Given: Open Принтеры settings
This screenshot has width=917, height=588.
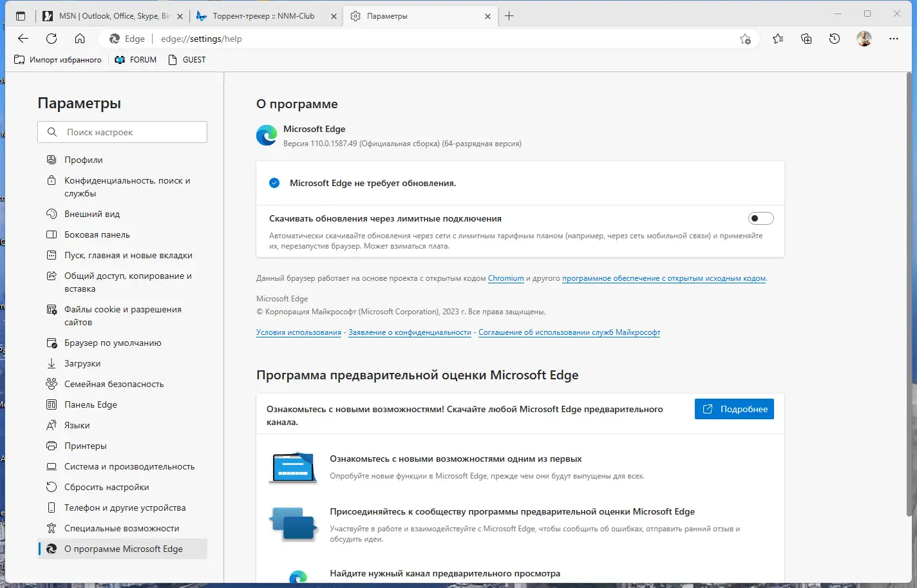Looking at the screenshot, I should click(122, 446).
